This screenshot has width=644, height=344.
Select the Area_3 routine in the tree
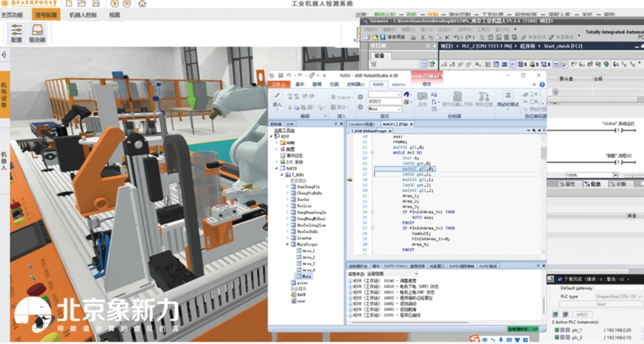(308, 263)
